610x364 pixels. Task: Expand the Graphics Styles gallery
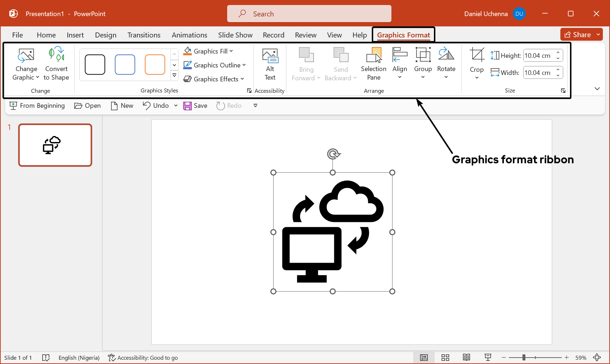(x=174, y=75)
